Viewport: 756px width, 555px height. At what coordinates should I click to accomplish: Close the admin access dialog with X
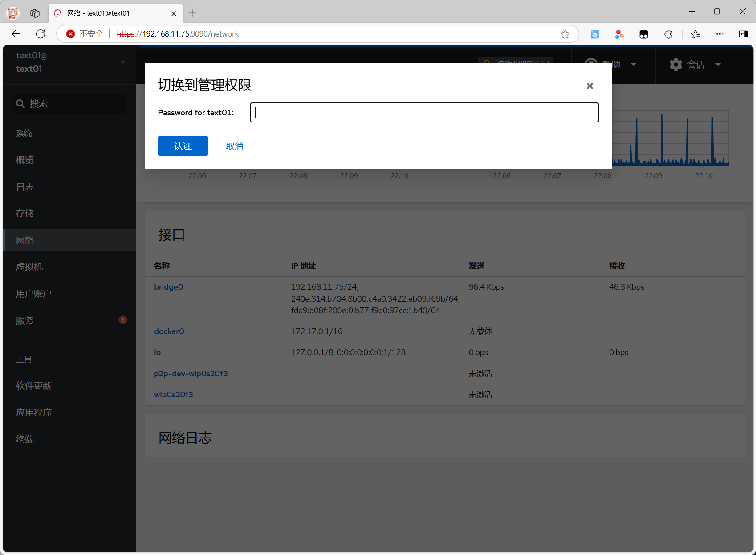[x=589, y=86]
